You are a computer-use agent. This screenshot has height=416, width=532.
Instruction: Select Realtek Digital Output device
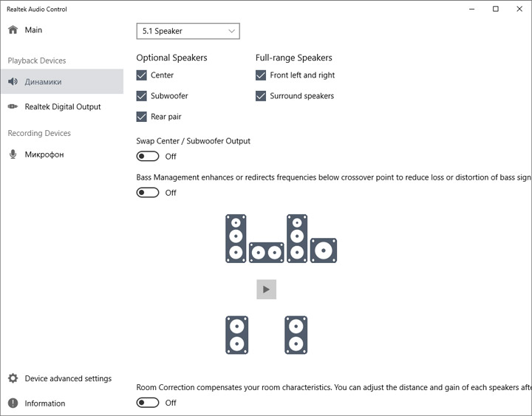(62, 106)
